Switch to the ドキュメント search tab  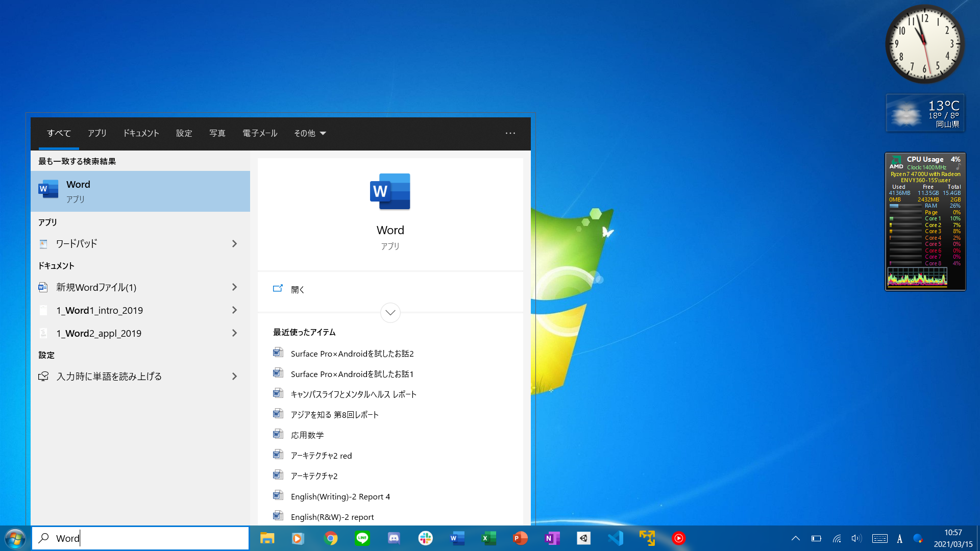(x=141, y=133)
